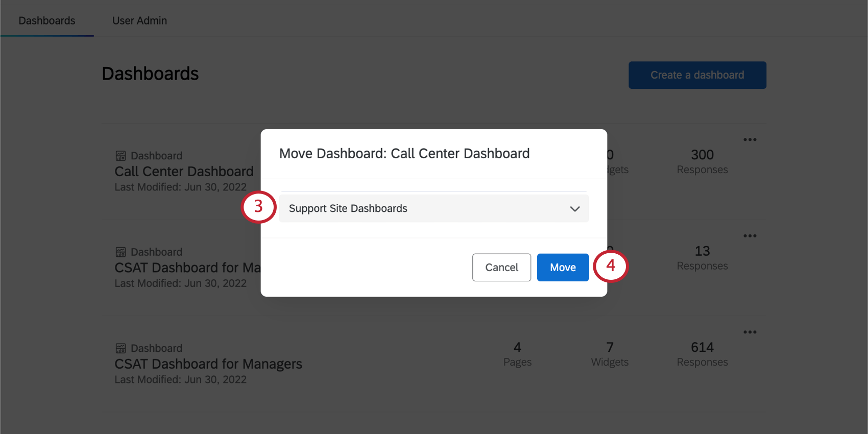Image resolution: width=868 pixels, height=434 pixels.
Task: Click the 7 Widgets count
Action: click(x=610, y=348)
